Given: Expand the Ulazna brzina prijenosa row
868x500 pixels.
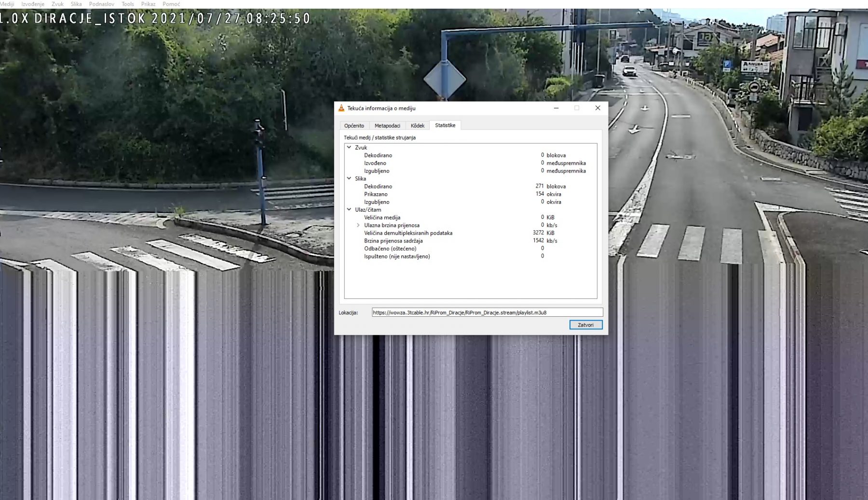Looking at the screenshot, I should click(x=358, y=225).
